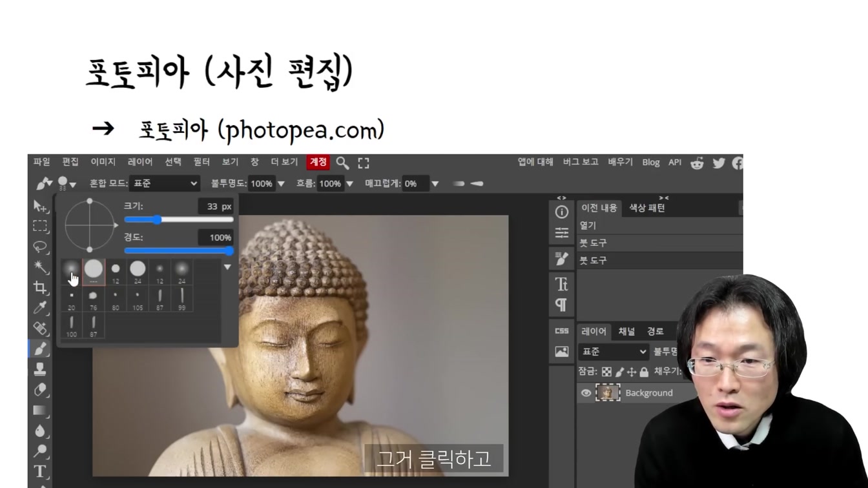
Task: Collapse the right panel using >< arrows
Action: coord(663,198)
